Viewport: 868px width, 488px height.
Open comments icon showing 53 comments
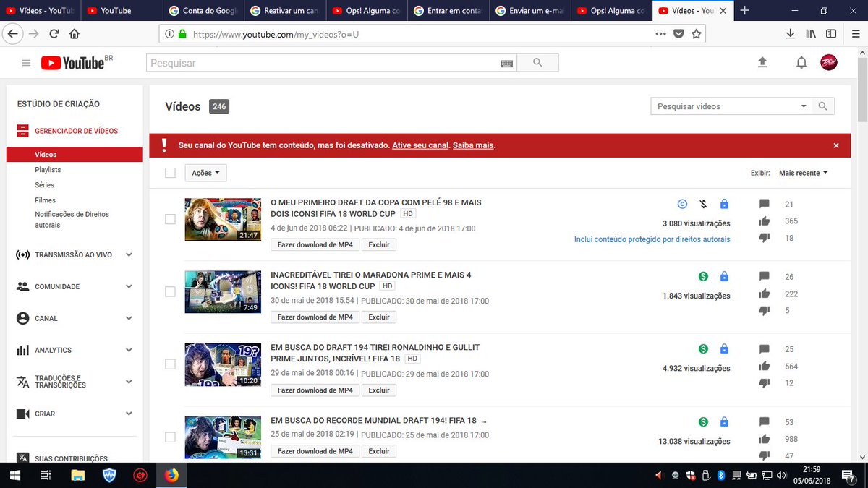[x=765, y=422]
